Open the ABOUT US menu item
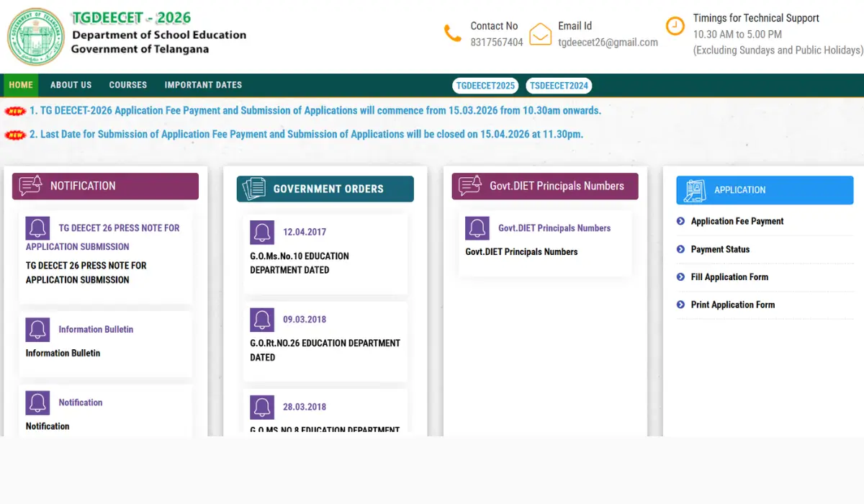Screen dimensions: 864x504 (x=71, y=85)
